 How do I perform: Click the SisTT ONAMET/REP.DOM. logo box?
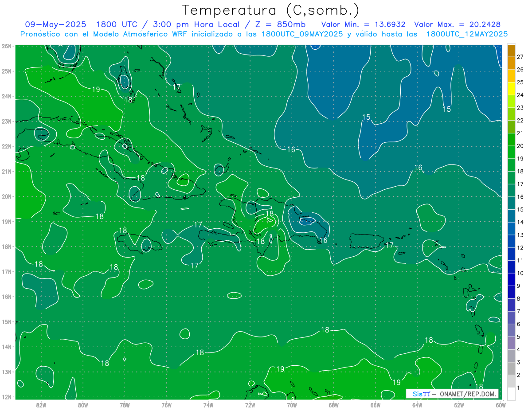(452, 394)
